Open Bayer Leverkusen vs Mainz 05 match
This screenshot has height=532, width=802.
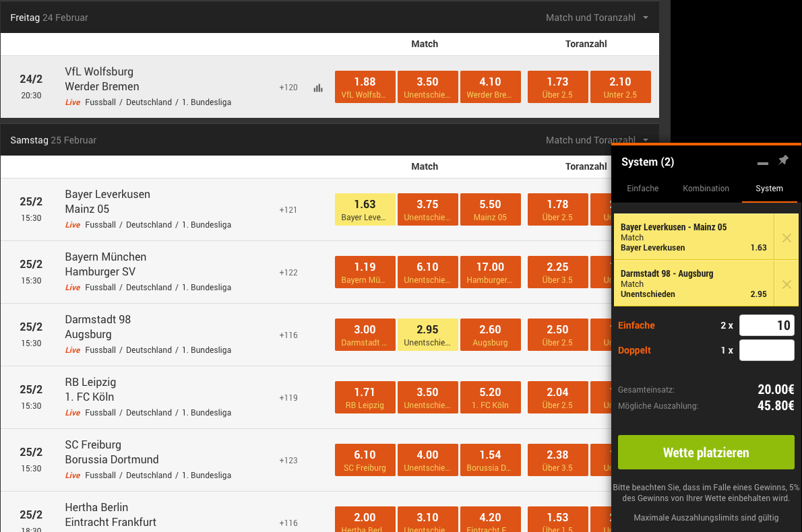pyautogui.click(x=107, y=201)
